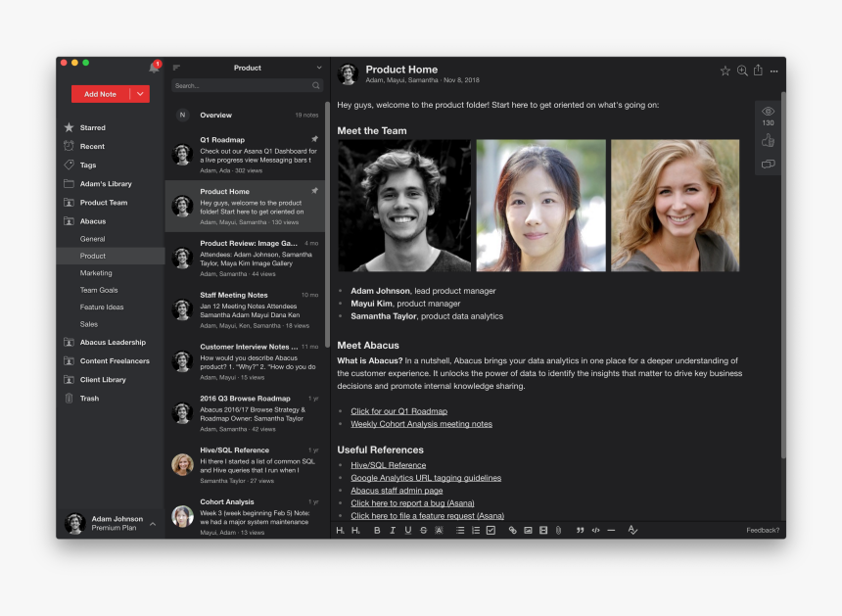Viewport: 842px width, 616px height.
Task: Click the magnifier icon in note header
Action: tap(742, 71)
